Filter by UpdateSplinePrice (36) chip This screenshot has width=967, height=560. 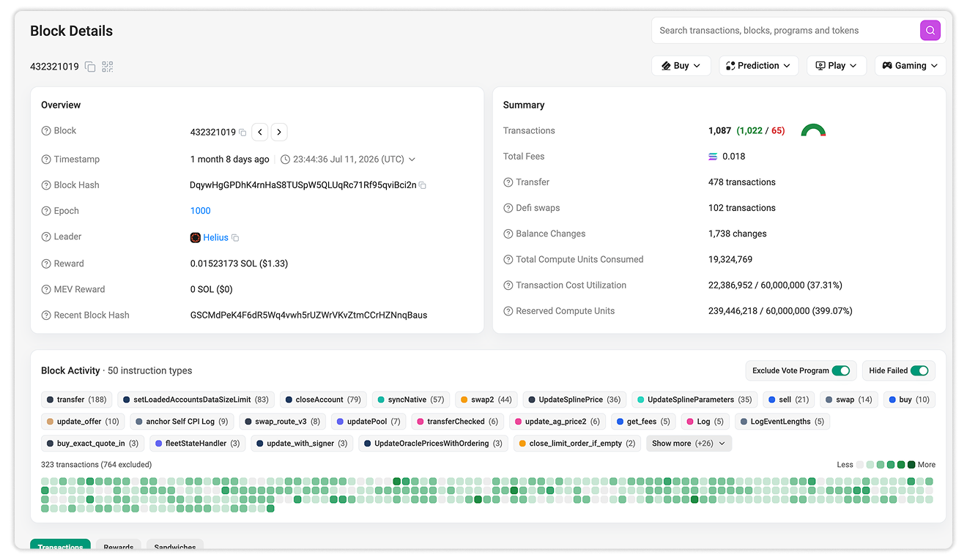[x=575, y=400]
